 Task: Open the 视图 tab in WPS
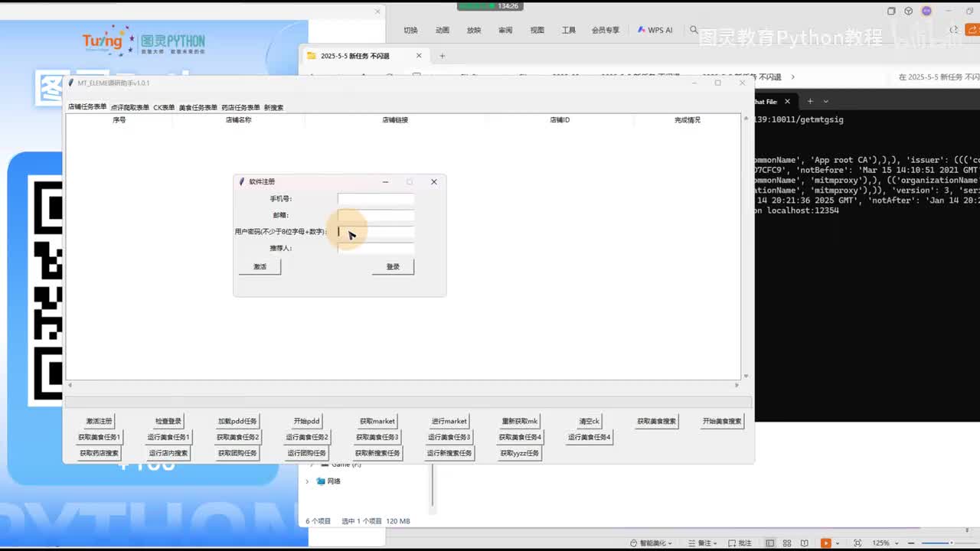(x=537, y=31)
